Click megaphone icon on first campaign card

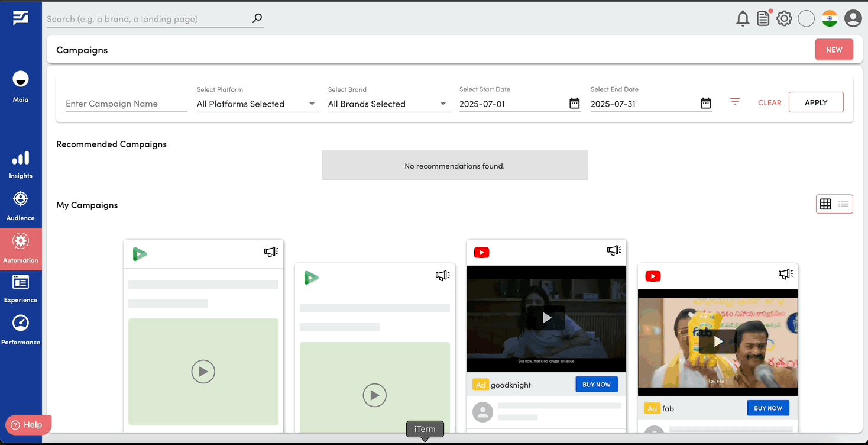[x=271, y=251]
